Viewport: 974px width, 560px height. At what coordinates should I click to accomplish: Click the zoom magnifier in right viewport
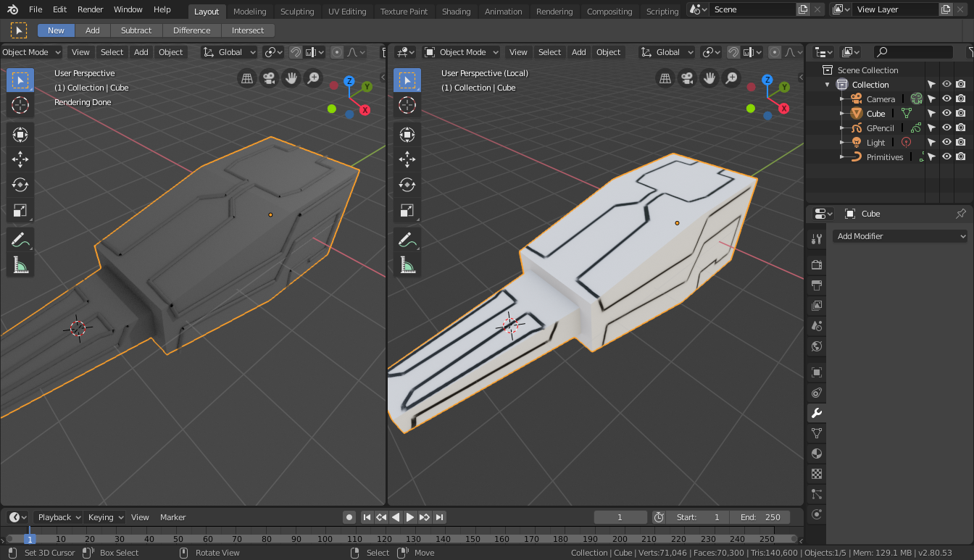click(731, 78)
